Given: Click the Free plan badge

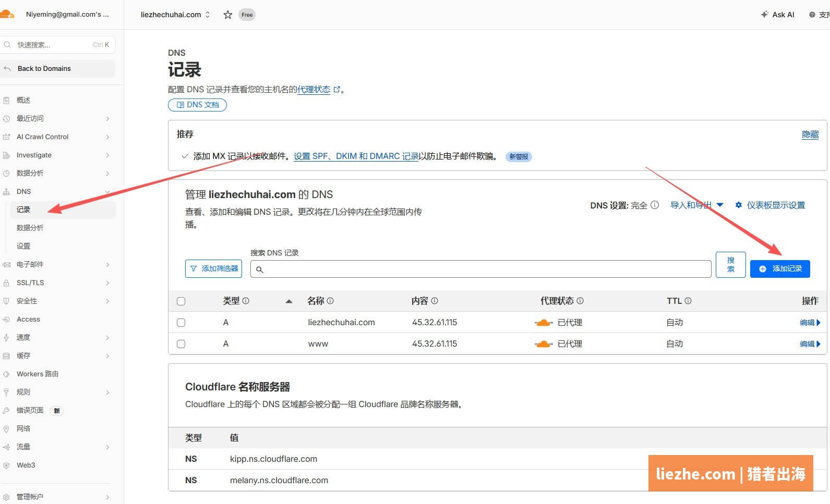Looking at the screenshot, I should (x=247, y=15).
